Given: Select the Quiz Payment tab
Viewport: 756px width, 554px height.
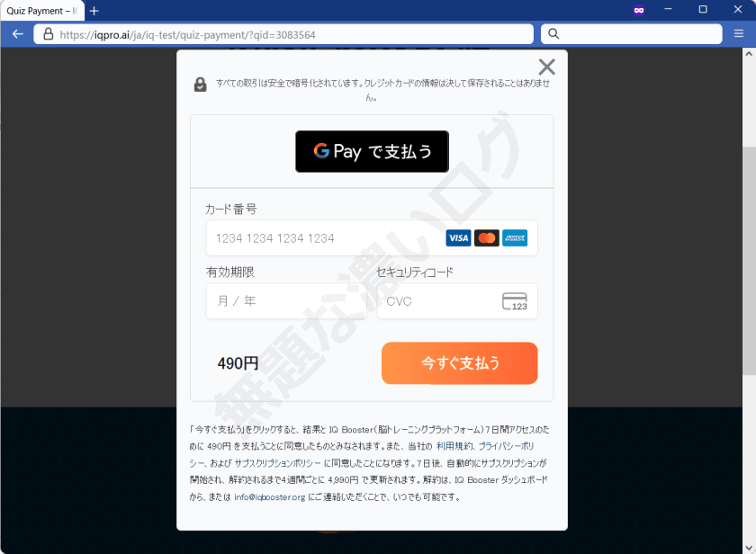Looking at the screenshot, I should pos(42,11).
